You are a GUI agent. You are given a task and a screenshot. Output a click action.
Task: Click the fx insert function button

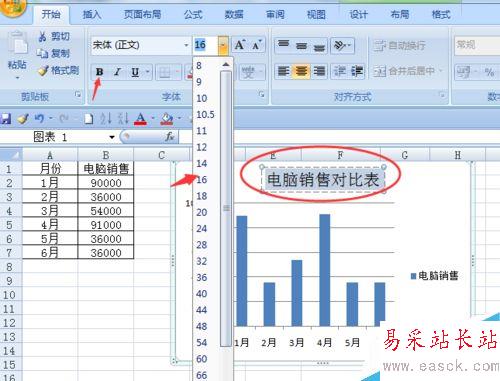(169, 137)
